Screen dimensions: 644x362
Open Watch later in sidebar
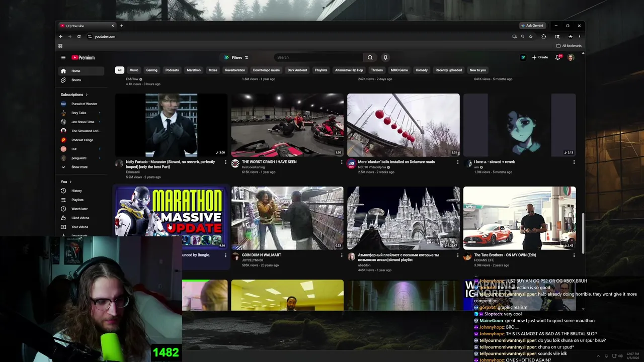pos(80,209)
